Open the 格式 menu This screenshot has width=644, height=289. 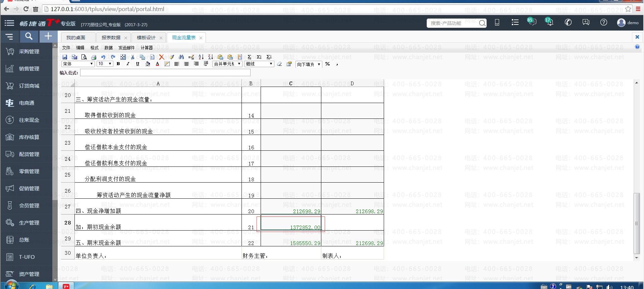(x=95, y=48)
